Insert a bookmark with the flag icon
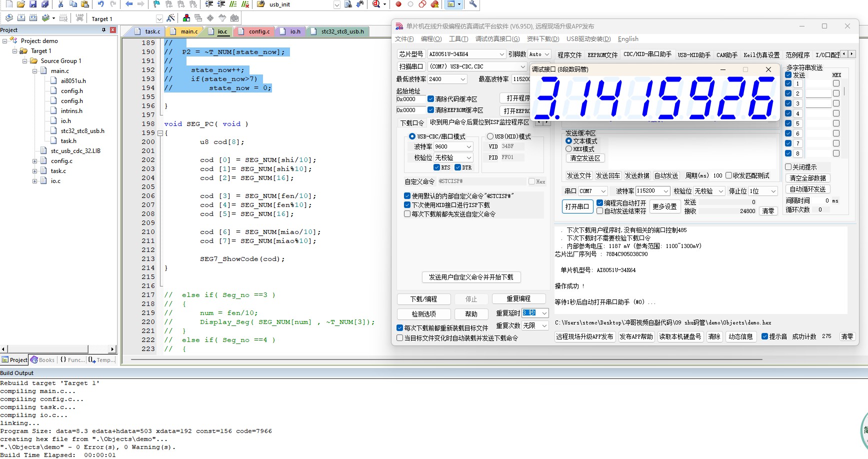 [156, 4]
